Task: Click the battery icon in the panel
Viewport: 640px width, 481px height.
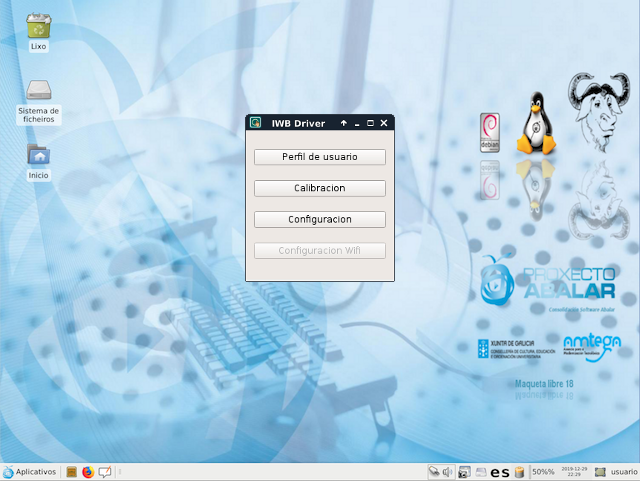Action: pos(520,472)
